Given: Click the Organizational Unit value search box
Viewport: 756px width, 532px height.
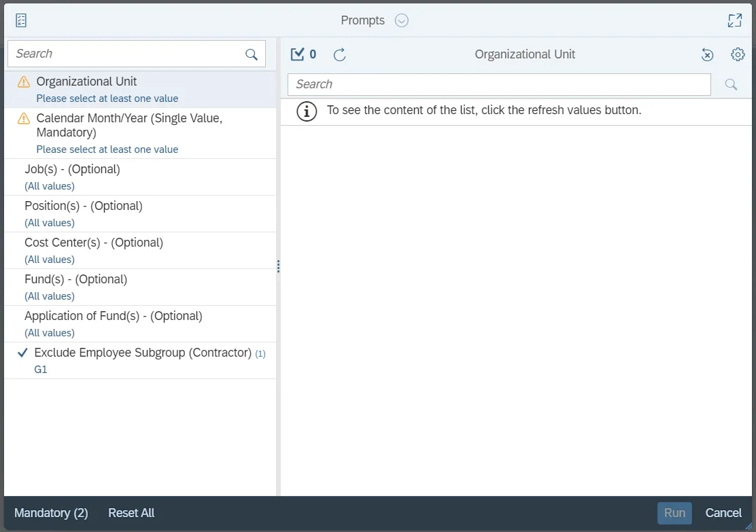Looking at the screenshot, I should point(498,84).
